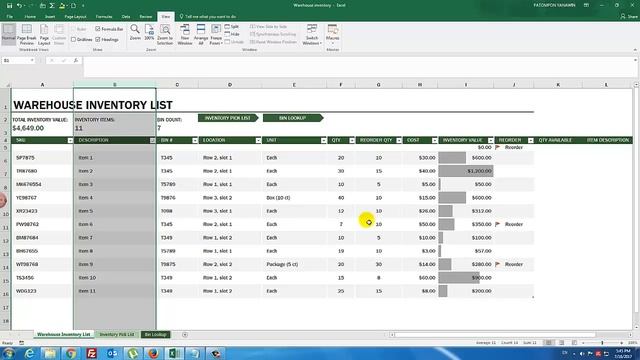640x360 pixels.
Task: Open the BIN # column filter dropdown
Action: pyautogui.click(x=195, y=140)
